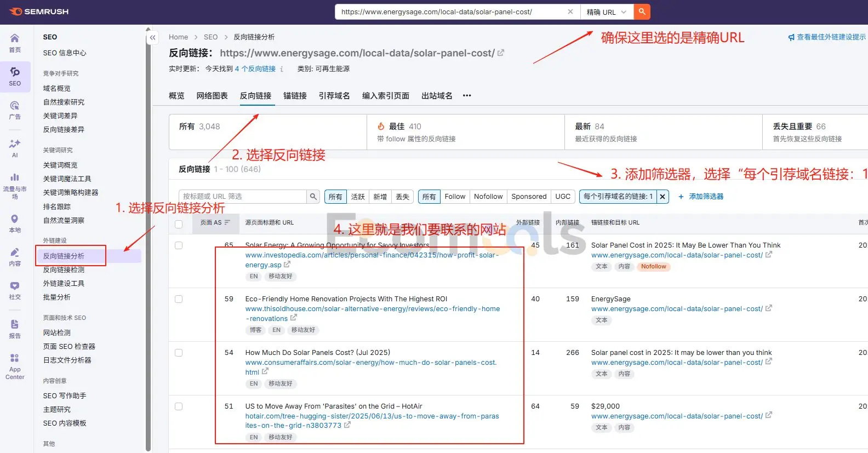Click the 按标题或 URL 筛选 input field

point(242,197)
